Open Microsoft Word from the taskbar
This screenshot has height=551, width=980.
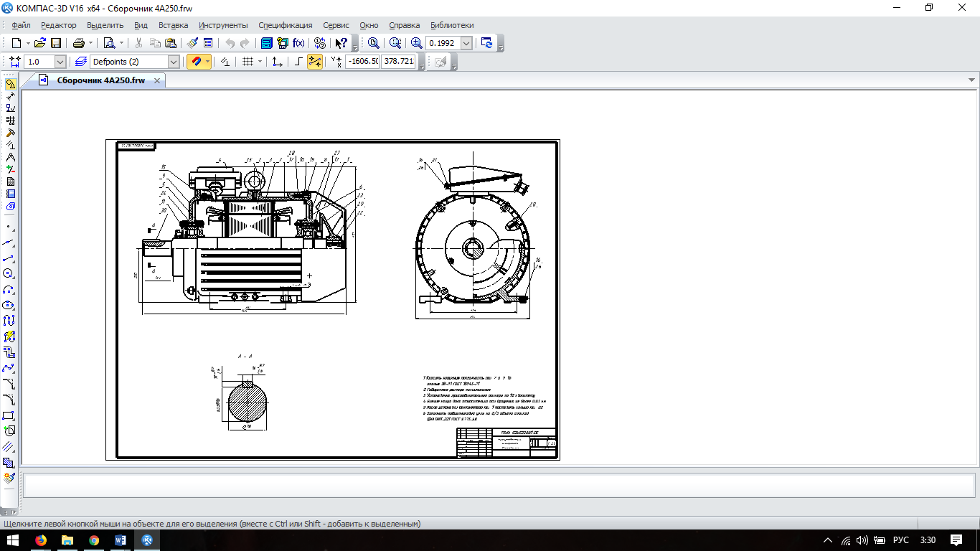click(120, 540)
